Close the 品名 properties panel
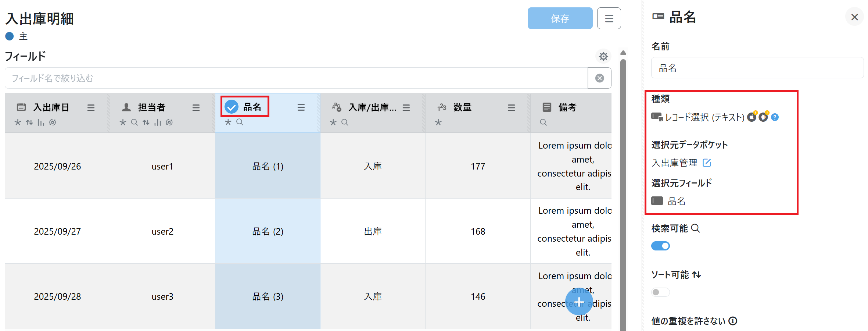This screenshot has width=868, height=331. 854,17
